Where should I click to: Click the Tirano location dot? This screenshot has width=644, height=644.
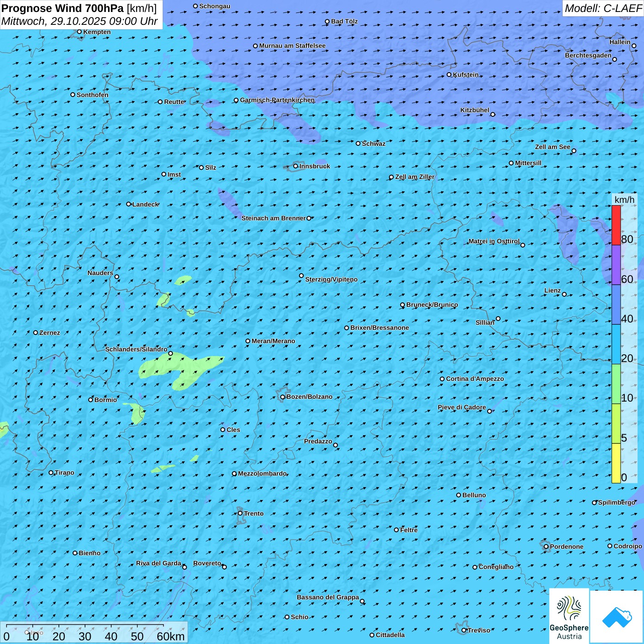(x=51, y=472)
